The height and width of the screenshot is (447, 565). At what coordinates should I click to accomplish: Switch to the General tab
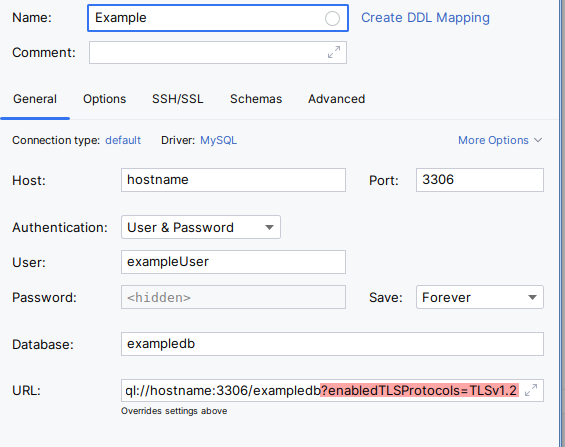pos(35,99)
